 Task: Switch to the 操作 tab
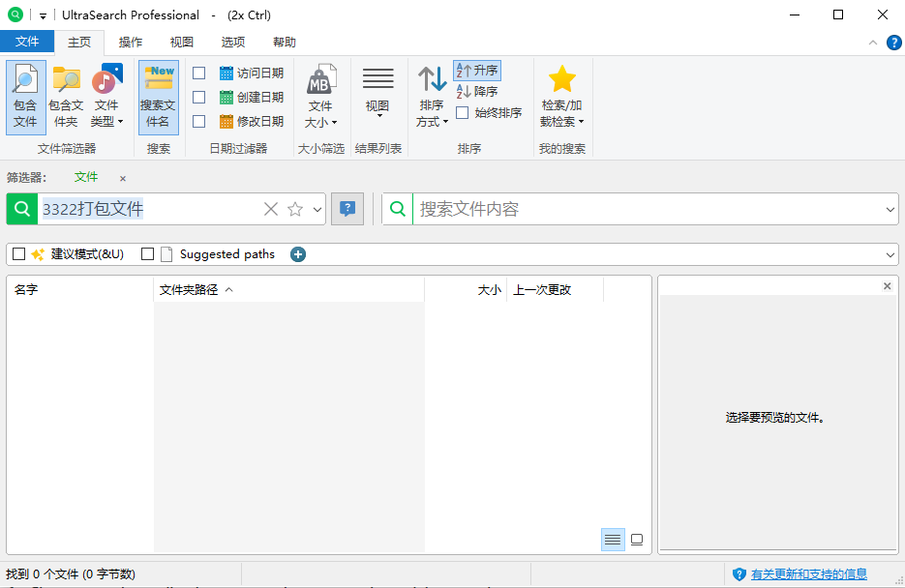[131, 43]
